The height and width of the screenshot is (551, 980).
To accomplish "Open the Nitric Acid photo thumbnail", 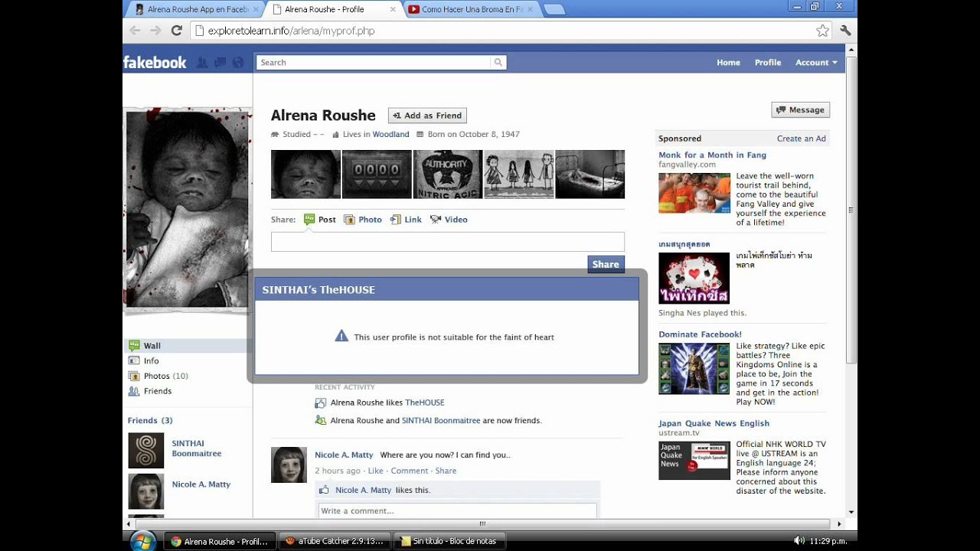I will [448, 174].
